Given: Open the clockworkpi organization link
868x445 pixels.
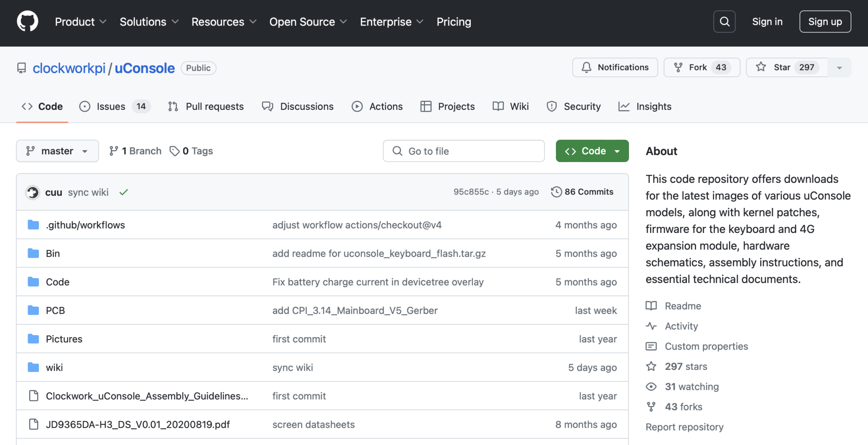Looking at the screenshot, I should [x=69, y=68].
